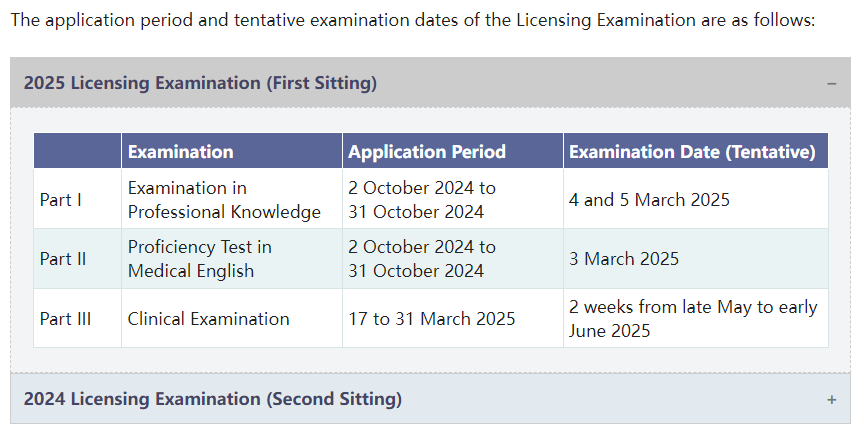Image resolution: width=864 pixels, height=440 pixels.
Task: Click Part II application period cell
Action: (x=453, y=259)
